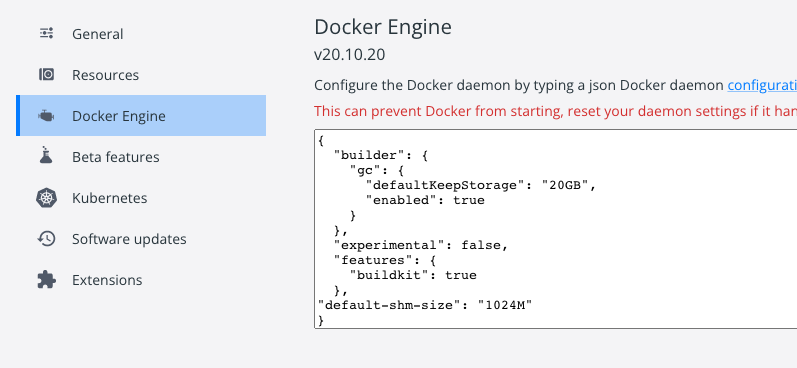Go to the Beta features label
The image size is (797, 368).
click(116, 157)
